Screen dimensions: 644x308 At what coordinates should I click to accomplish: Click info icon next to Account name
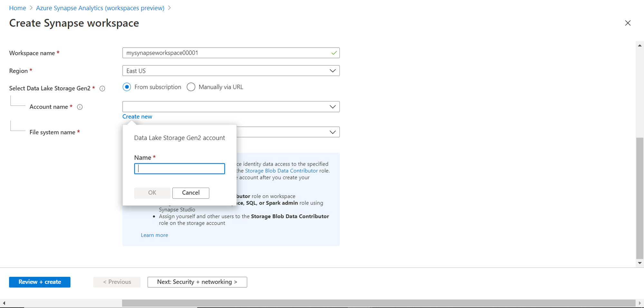pos(80,107)
